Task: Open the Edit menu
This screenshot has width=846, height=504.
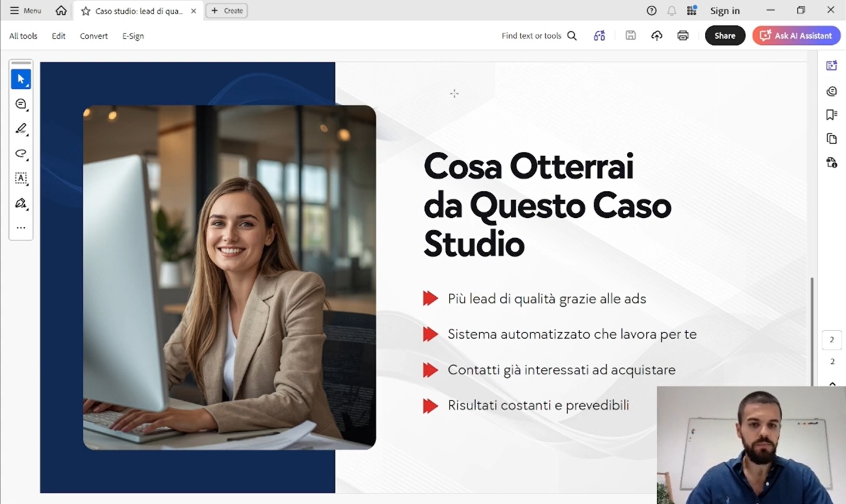Action: click(x=58, y=36)
